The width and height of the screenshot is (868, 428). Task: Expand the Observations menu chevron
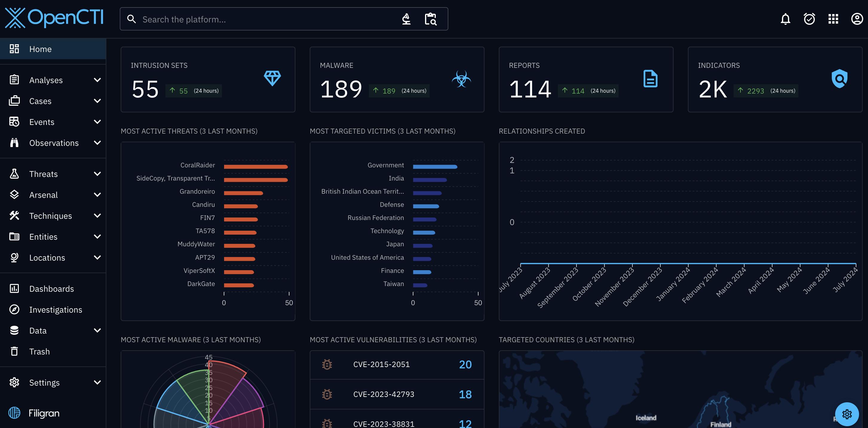pyautogui.click(x=97, y=143)
